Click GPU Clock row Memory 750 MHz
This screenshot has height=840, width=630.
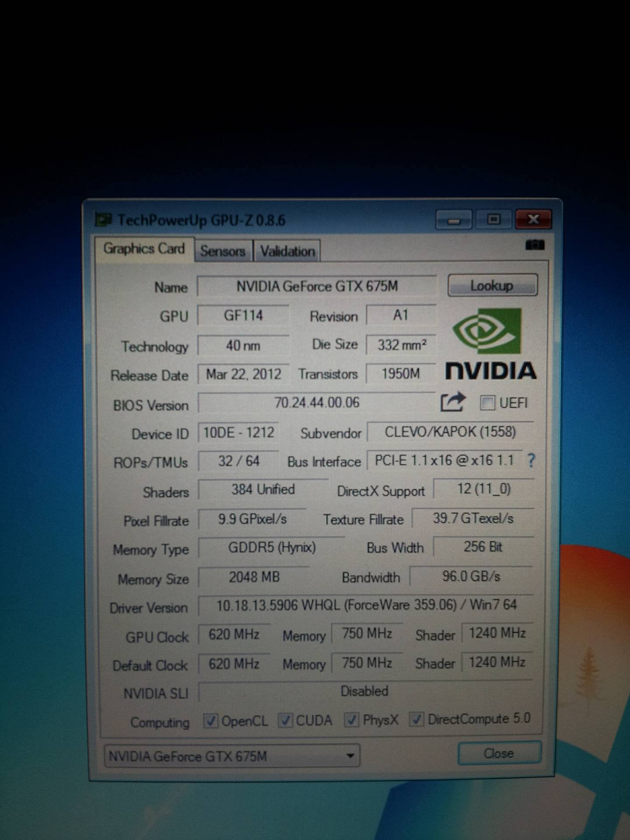tap(367, 633)
